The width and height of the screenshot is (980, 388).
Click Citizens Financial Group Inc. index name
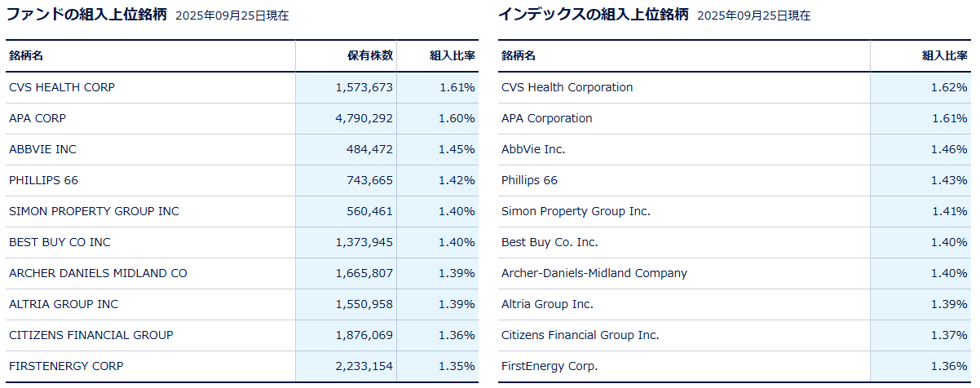click(580, 335)
